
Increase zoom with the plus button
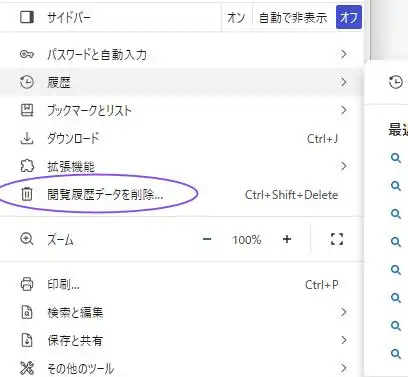pyautogui.click(x=287, y=239)
